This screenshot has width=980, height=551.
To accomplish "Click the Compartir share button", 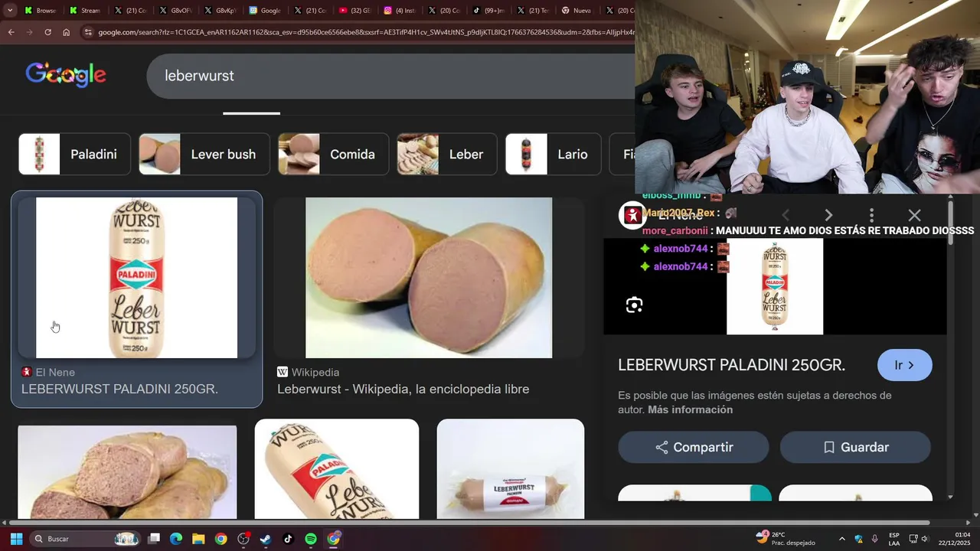I will pyautogui.click(x=694, y=447).
